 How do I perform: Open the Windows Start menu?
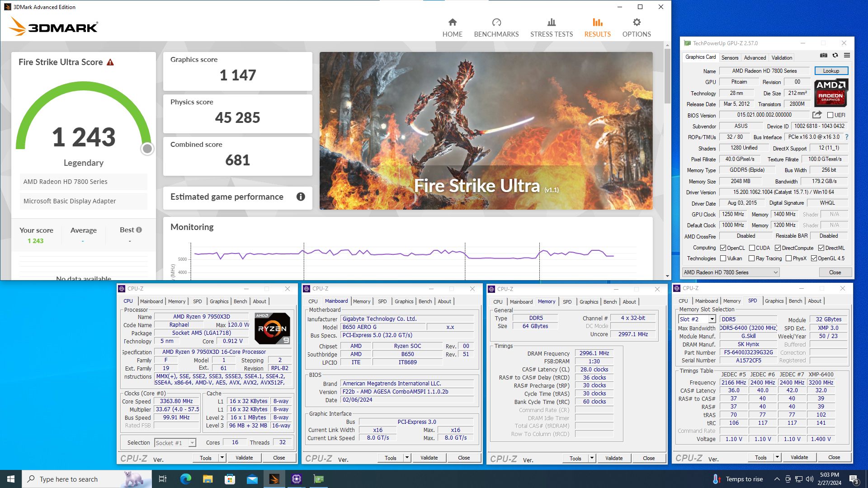[x=11, y=479]
